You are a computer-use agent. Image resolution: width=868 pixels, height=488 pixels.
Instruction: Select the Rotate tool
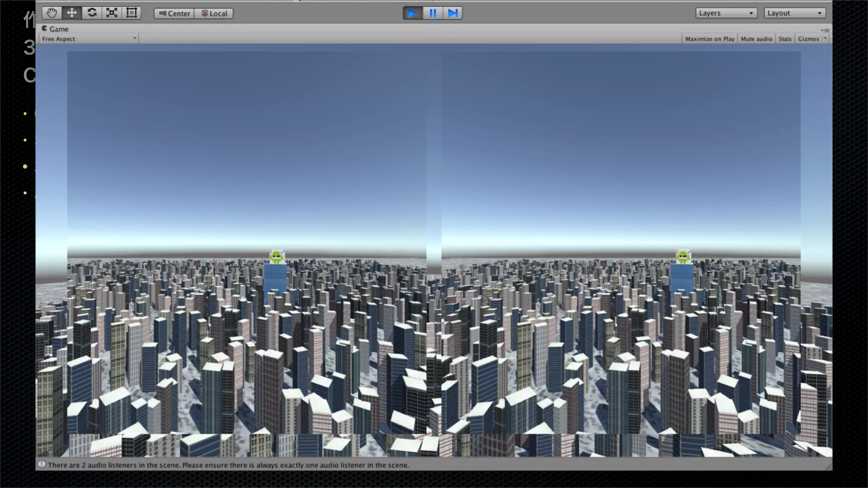(92, 13)
